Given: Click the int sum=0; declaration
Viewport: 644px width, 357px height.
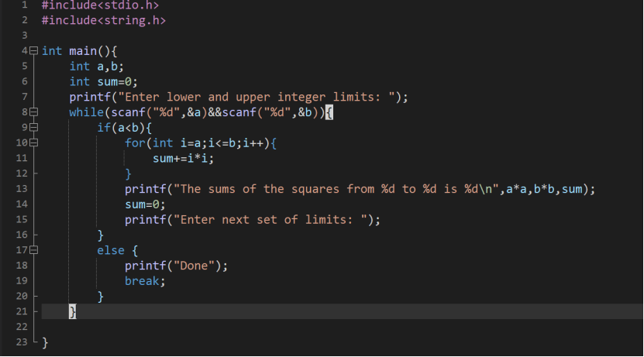Looking at the screenshot, I should click(x=103, y=81).
